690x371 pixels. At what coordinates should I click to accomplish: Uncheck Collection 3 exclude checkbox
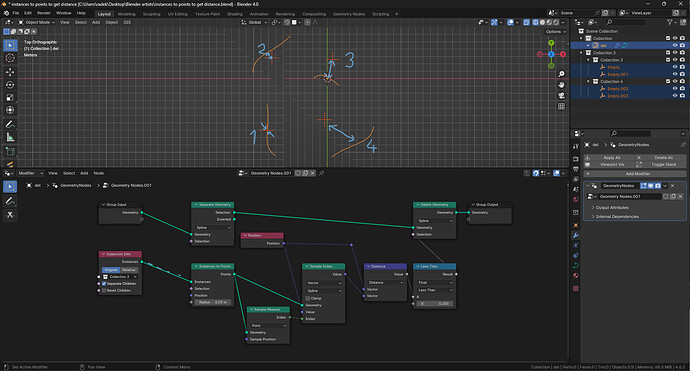tap(668, 60)
